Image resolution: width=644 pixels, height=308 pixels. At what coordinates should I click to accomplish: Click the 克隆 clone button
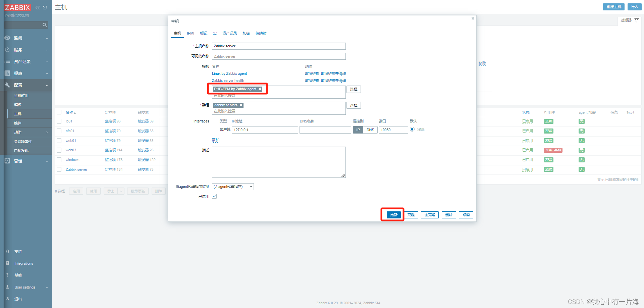tap(411, 215)
